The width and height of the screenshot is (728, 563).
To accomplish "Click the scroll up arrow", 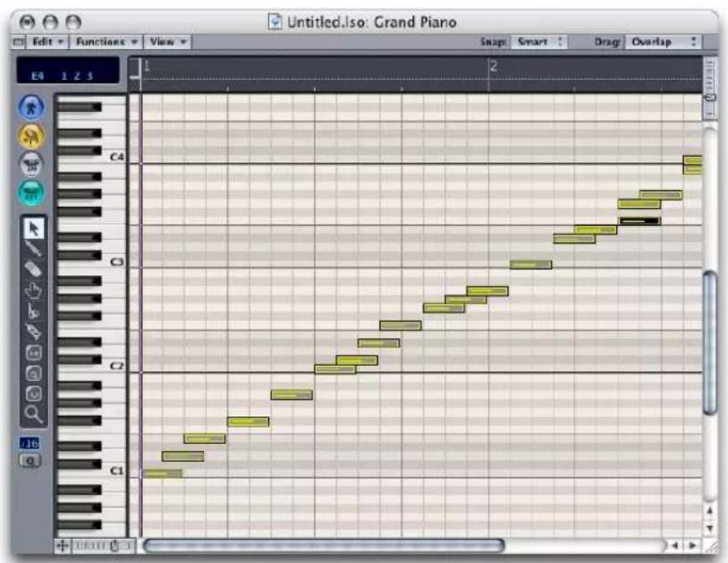I will click(709, 511).
